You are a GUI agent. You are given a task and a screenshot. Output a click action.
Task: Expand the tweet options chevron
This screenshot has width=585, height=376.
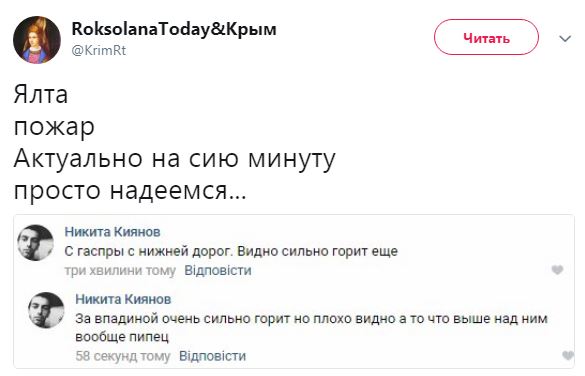[x=565, y=38]
